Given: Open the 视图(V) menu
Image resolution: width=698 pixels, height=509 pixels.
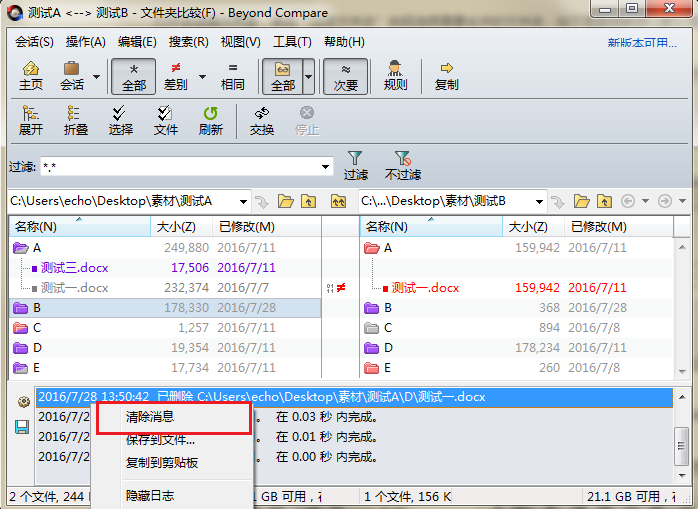Looking at the screenshot, I should pos(240,42).
